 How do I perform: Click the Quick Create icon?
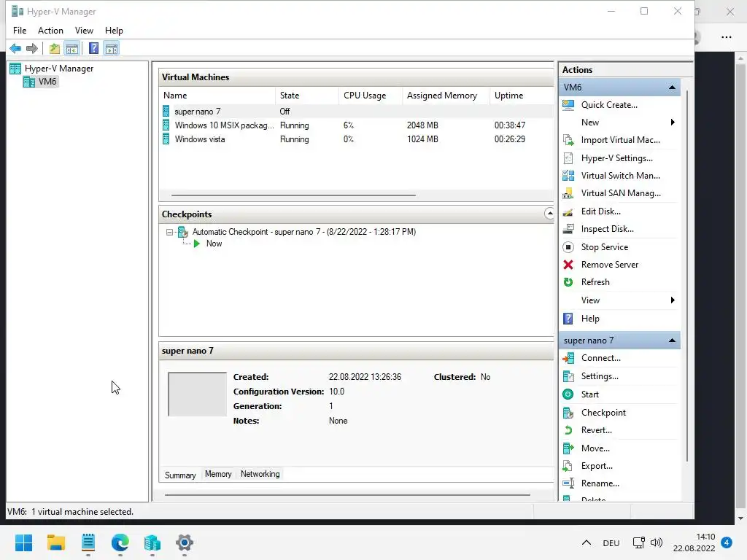click(x=568, y=105)
